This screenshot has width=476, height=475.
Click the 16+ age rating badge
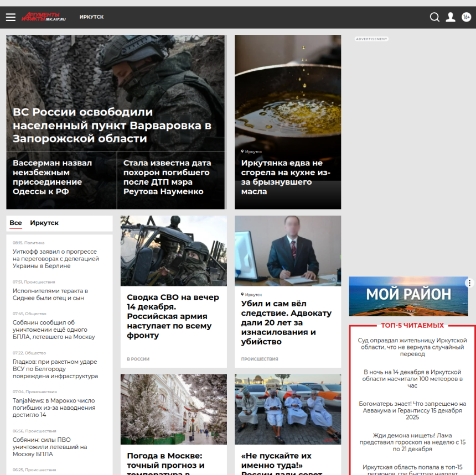[x=466, y=17]
